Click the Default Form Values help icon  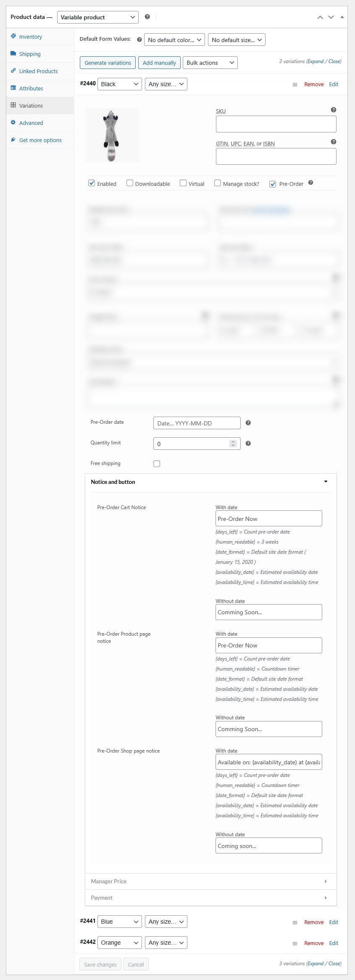pyautogui.click(x=139, y=40)
